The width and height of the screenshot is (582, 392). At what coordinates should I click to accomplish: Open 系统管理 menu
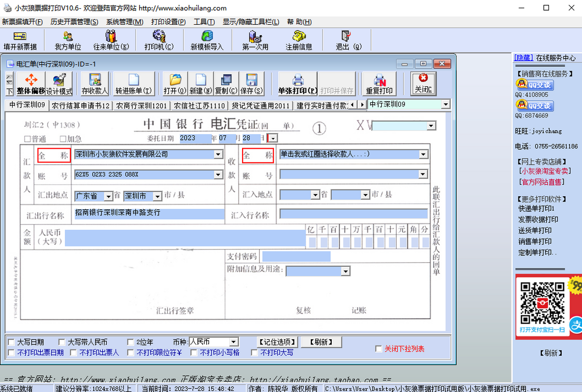click(x=125, y=22)
